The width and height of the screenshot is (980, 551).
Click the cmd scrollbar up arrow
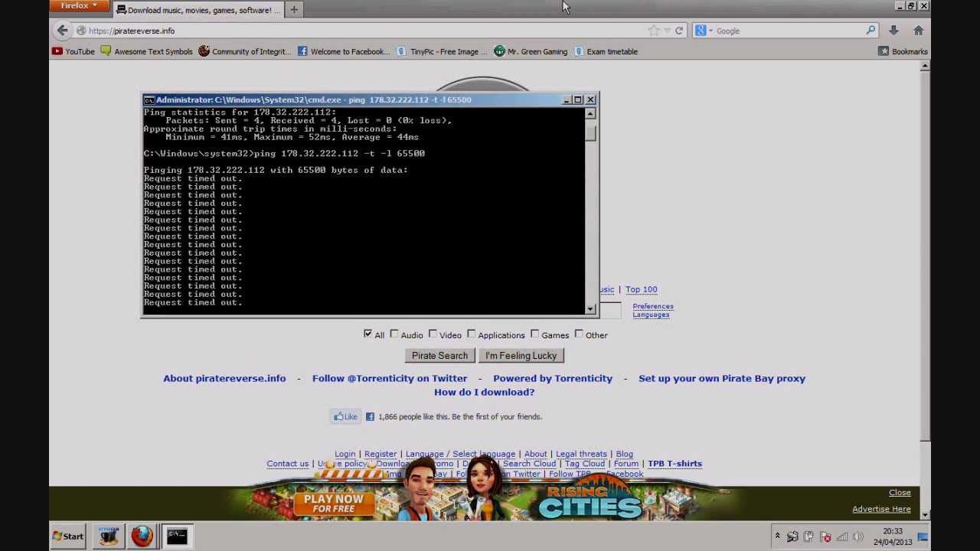tap(590, 113)
